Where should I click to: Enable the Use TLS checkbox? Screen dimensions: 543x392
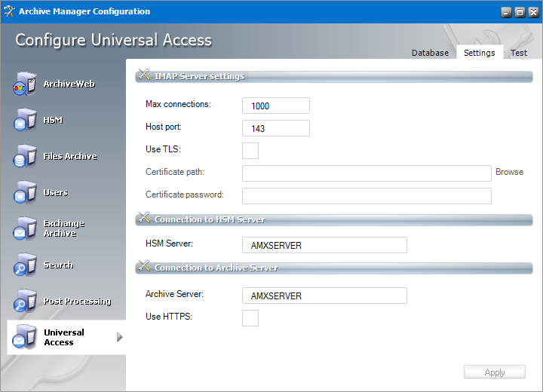[x=250, y=151]
